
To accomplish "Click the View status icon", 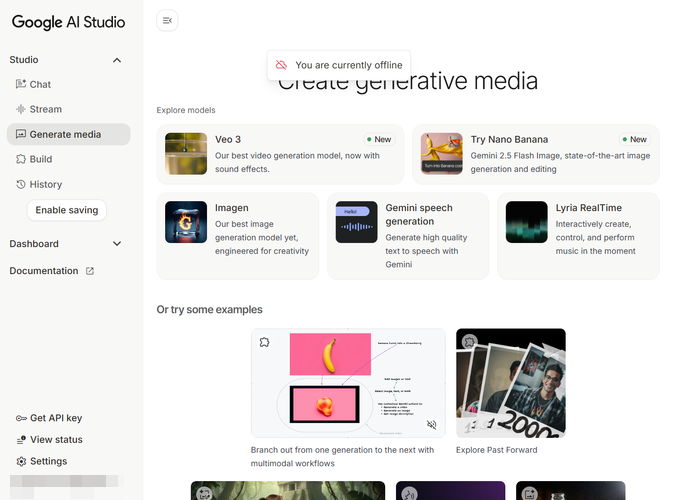I will [x=21, y=440].
